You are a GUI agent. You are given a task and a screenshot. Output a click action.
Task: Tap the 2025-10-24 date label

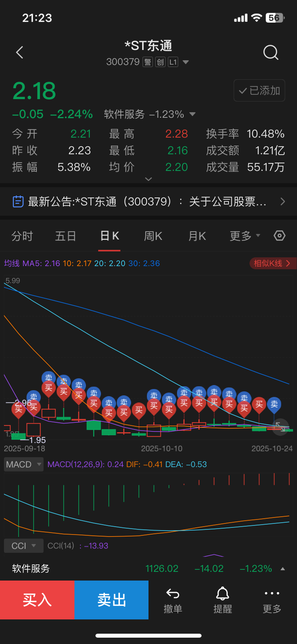coord(272,448)
